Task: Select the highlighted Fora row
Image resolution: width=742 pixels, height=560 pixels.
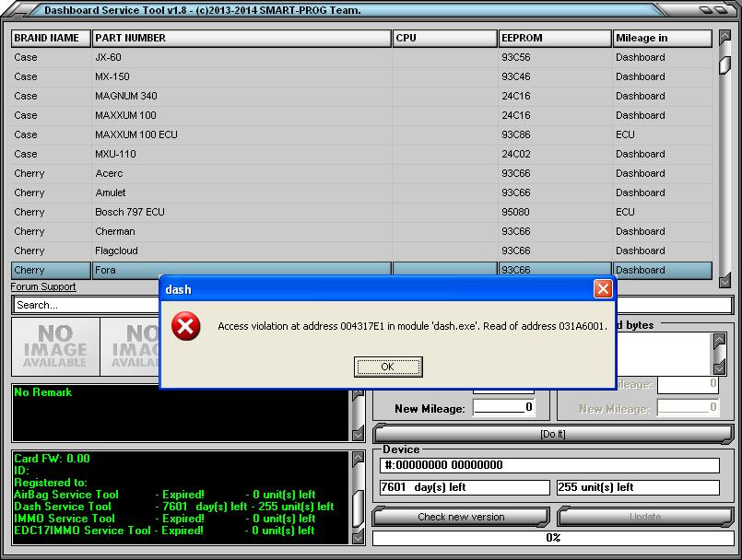Action: point(361,270)
